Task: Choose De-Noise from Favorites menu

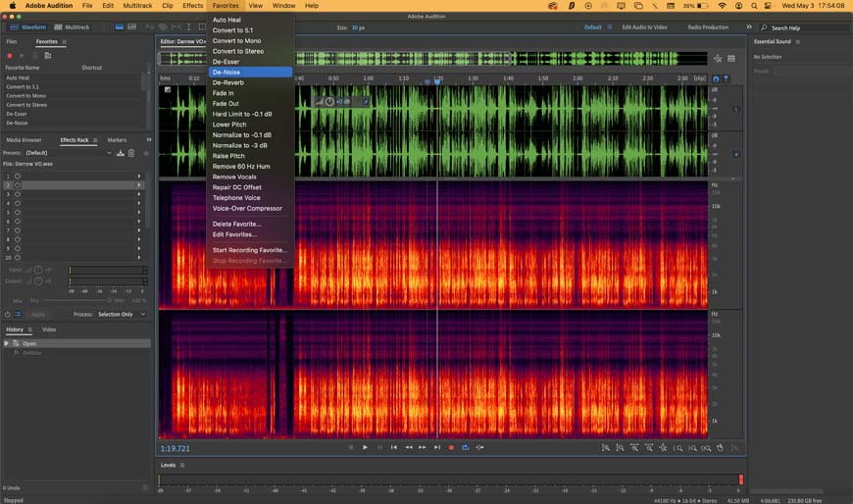Action: coord(226,72)
